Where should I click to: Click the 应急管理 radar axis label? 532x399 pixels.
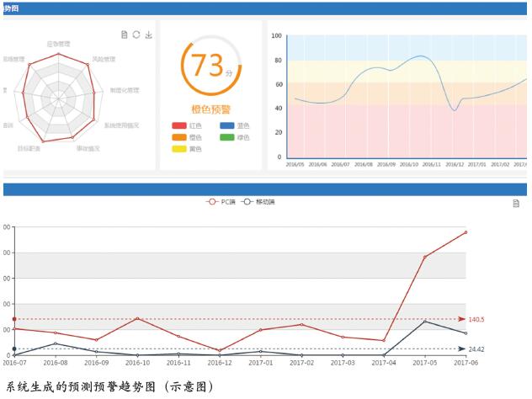(58, 44)
